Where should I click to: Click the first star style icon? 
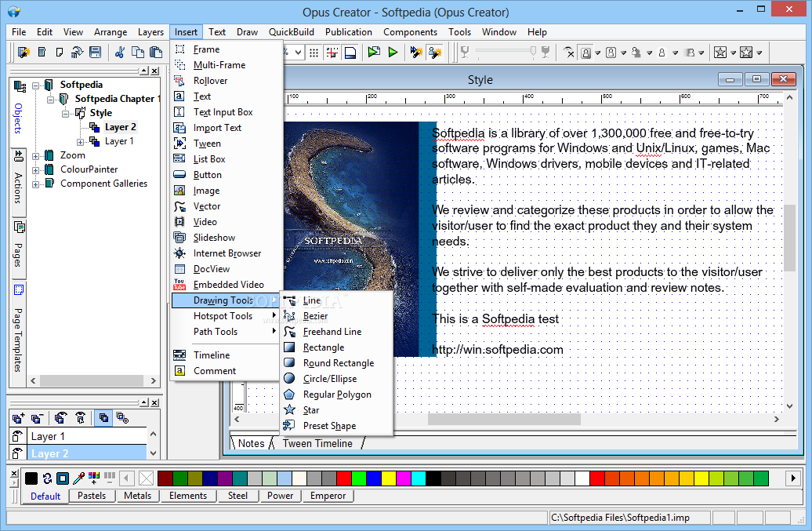pos(720,53)
